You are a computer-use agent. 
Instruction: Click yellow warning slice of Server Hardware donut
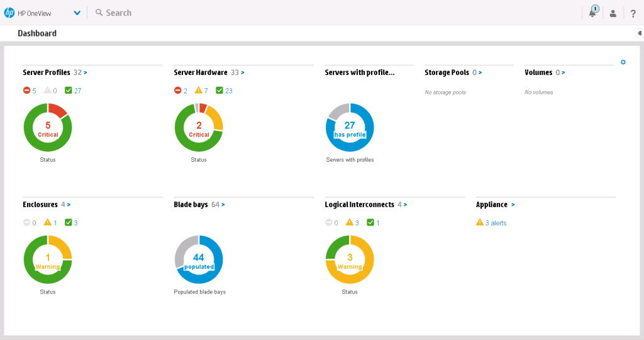click(x=215, y=118)
